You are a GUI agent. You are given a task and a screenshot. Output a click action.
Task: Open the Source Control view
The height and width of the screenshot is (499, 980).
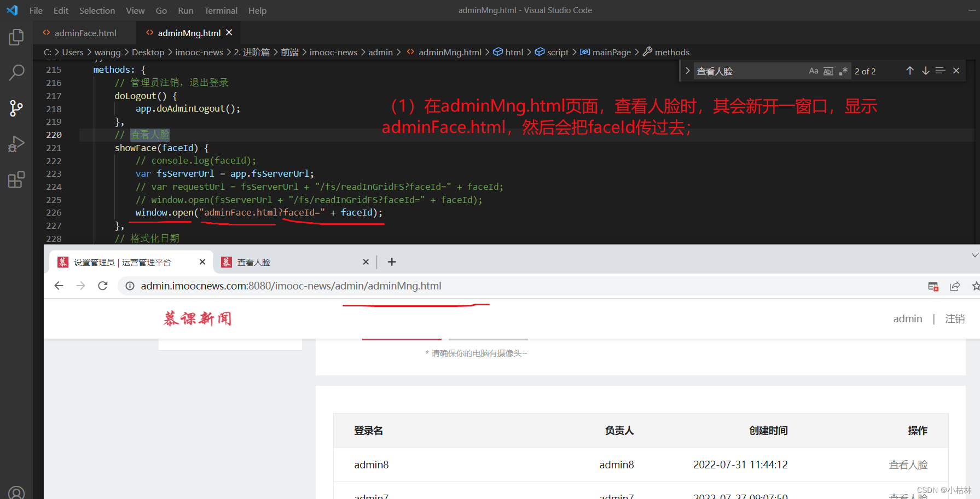(16, 108)
